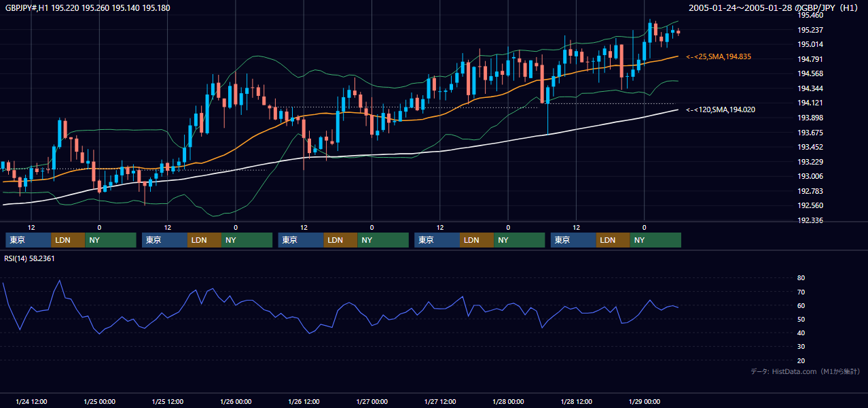
Task: Click the RSI(14) 58.2361 indicator label
Action: (x=31, y=258)
